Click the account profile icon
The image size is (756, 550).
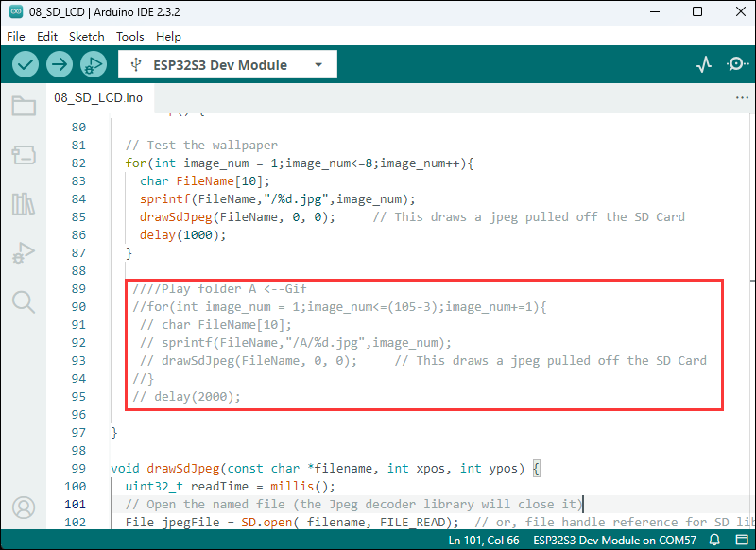tap(23, 508)
